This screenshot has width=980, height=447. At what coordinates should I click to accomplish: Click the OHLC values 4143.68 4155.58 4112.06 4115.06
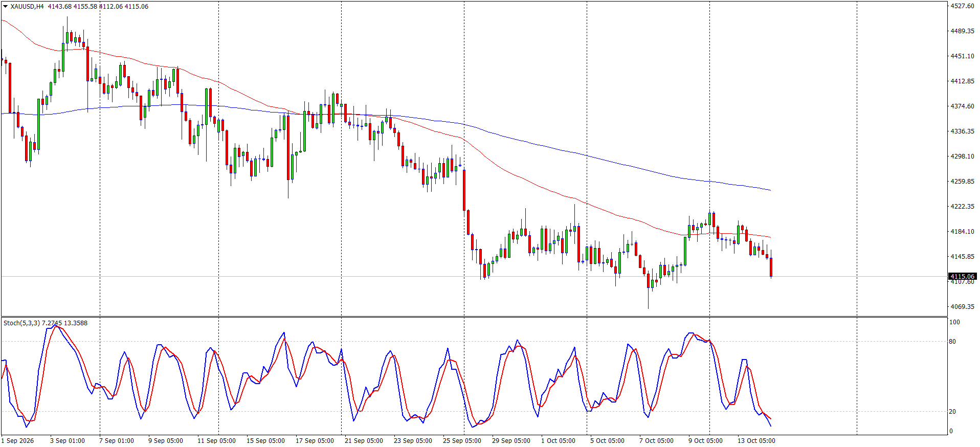pyautogui.click(x=98, y=7)
